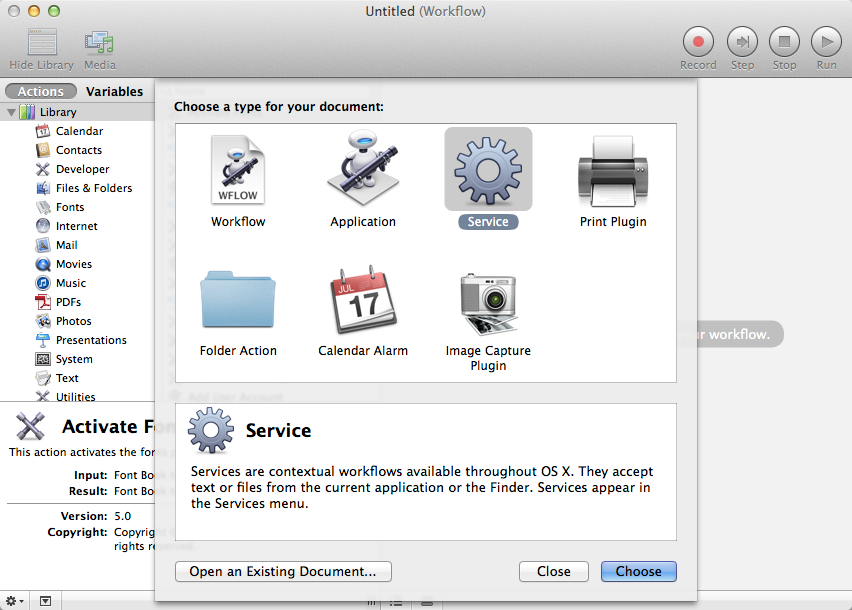Select the Text category
The height and width of the screenshot is (610, 852).
pos(67,378)
